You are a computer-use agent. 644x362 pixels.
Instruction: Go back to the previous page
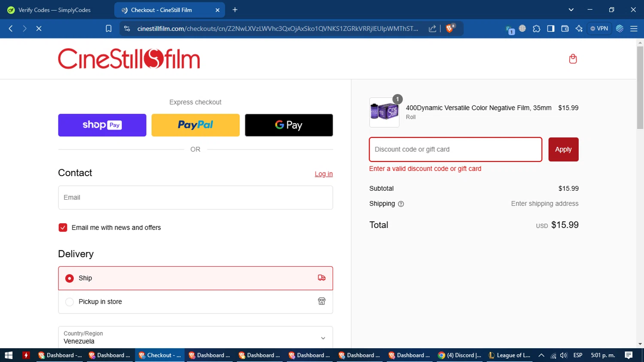pyautogui.click(x=11, y=28)
